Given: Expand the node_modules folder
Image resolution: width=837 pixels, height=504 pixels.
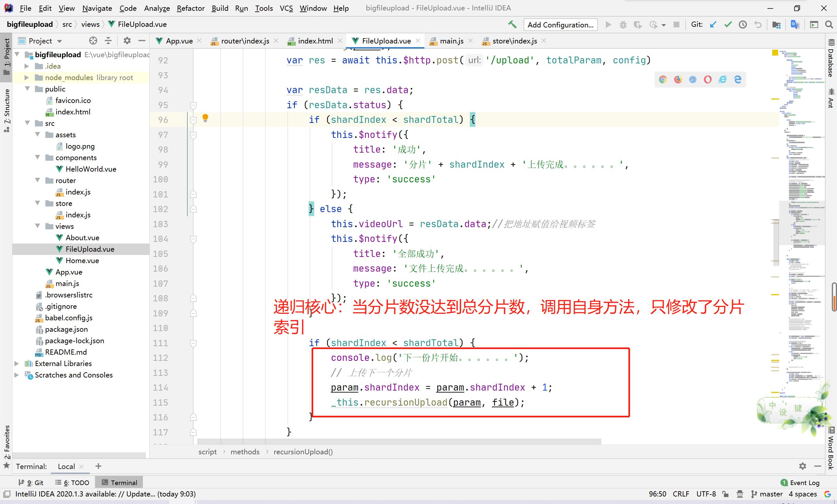Looking at the screenshot, I should pyautogui.click(x=26, y=77).
